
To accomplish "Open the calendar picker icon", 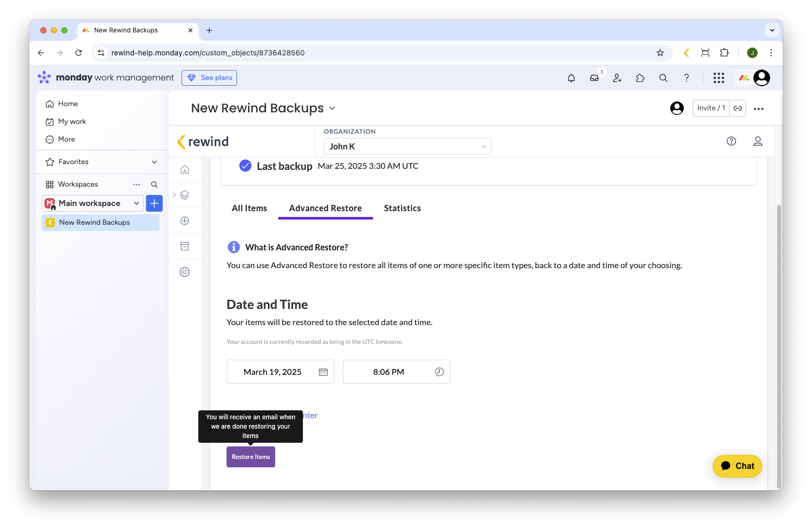I will (323, 372).
